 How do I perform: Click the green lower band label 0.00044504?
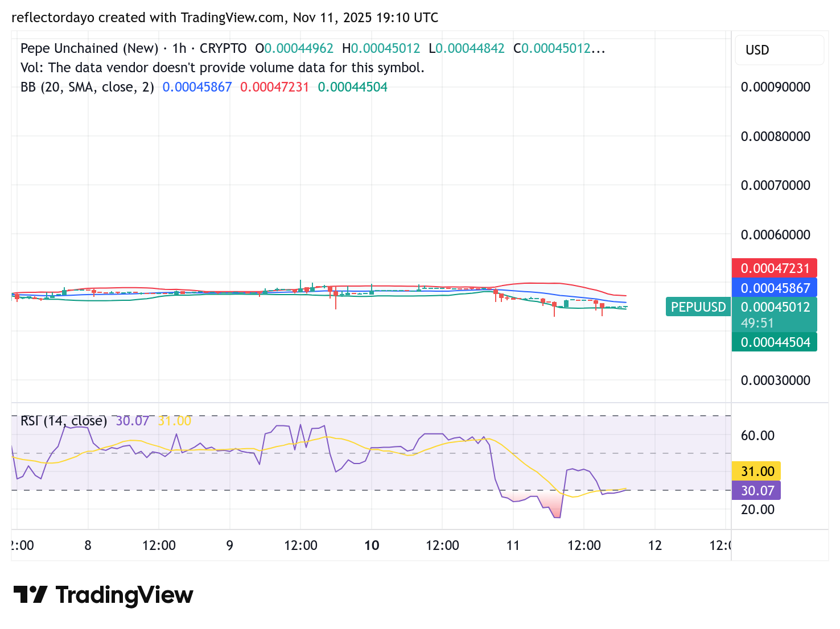(775, 342)
